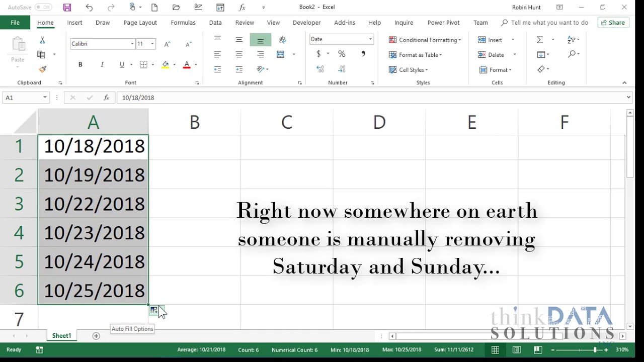Toggle Align Left for the cell
The width and height of the screenshot is (644, 362).
click(217, 54)
